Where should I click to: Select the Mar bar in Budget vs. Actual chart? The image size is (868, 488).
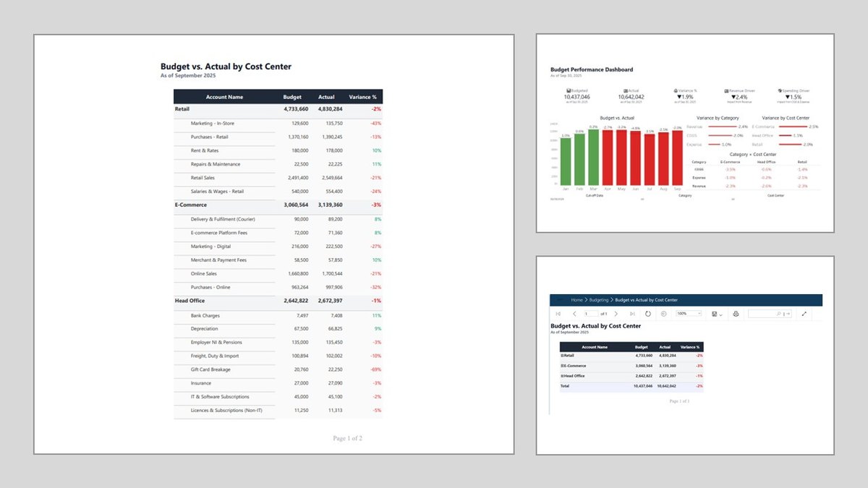(593, 157)
